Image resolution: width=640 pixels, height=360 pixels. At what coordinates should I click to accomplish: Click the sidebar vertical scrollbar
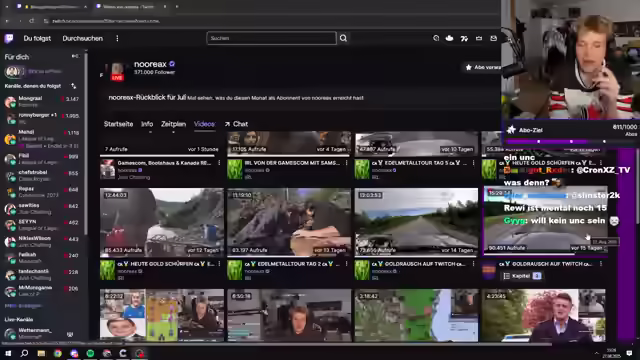coord(86,143)
